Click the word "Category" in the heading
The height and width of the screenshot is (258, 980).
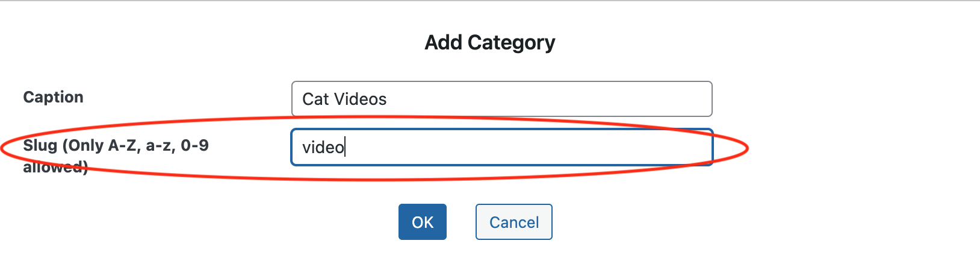[511, 42]
